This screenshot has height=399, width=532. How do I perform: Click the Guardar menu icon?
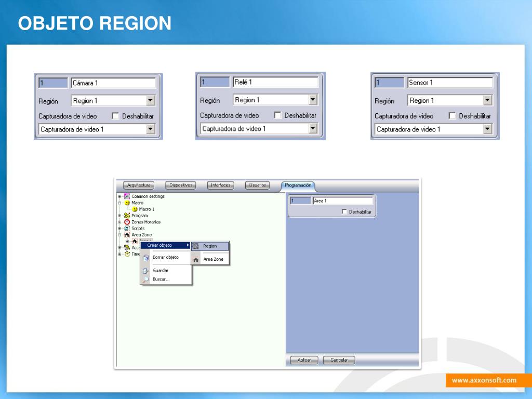click(x=146, y=271)
